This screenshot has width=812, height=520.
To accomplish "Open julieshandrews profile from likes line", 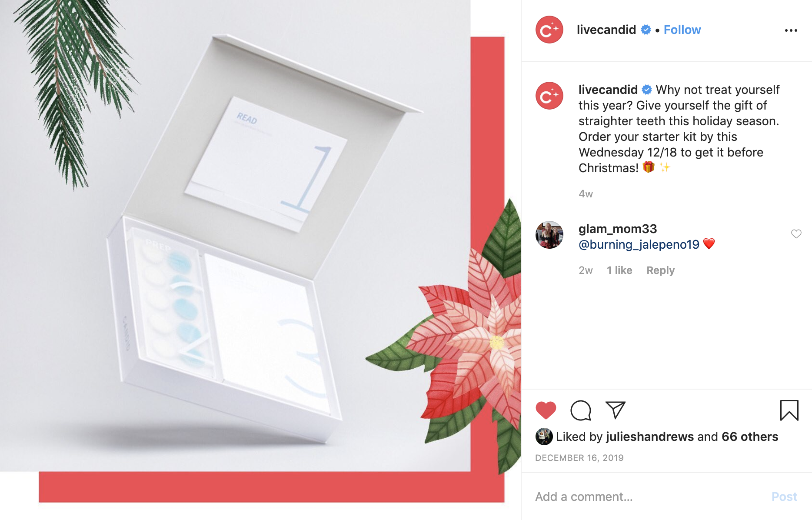I will (650, 437).
